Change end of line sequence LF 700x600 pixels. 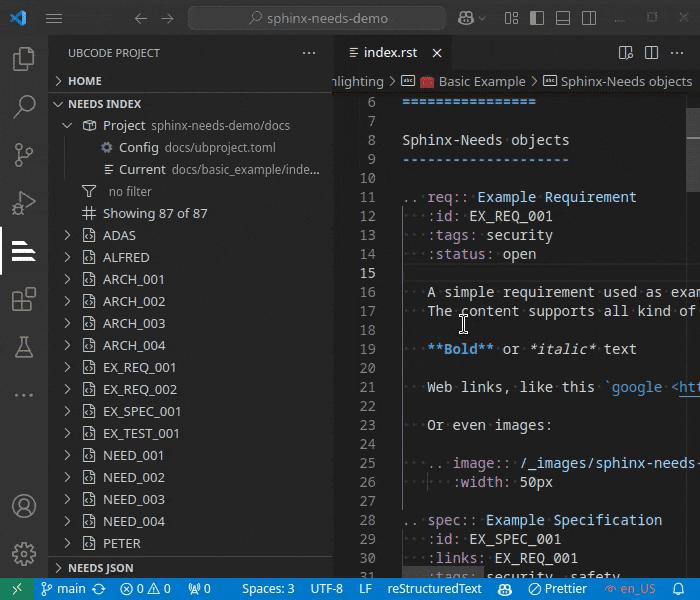pos(365,589)
